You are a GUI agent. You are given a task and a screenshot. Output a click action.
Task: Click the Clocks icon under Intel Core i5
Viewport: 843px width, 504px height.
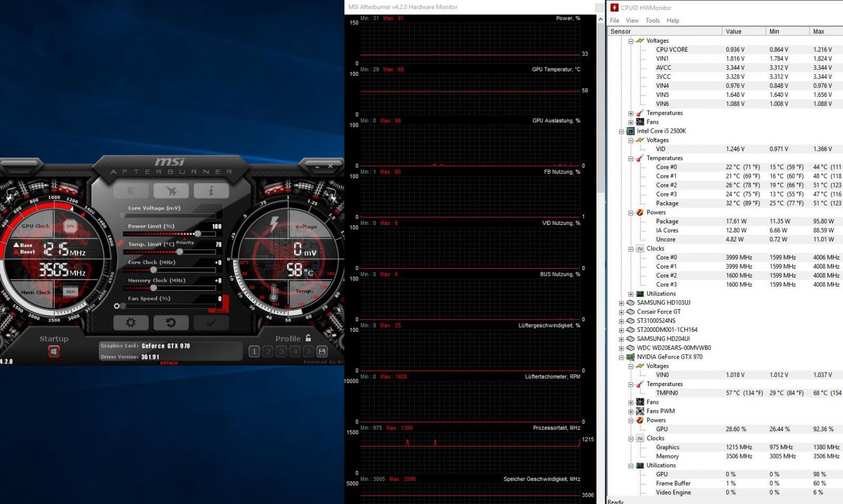click(x=640, y=249)
